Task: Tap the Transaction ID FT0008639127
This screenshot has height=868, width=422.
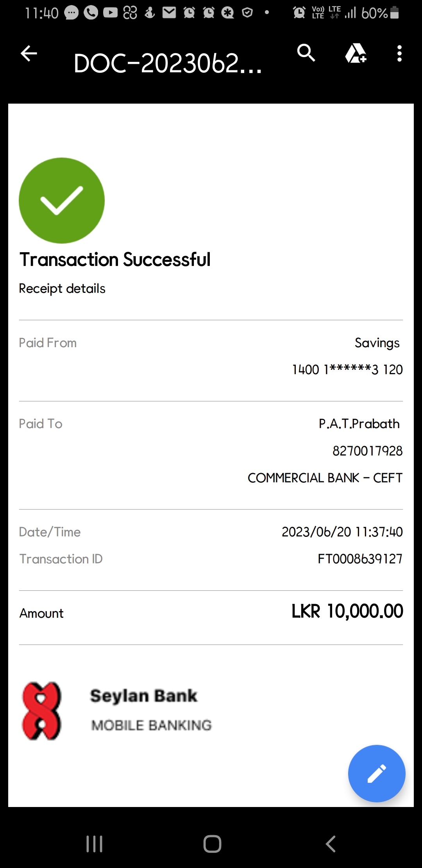Action: [x=360, y=559]
